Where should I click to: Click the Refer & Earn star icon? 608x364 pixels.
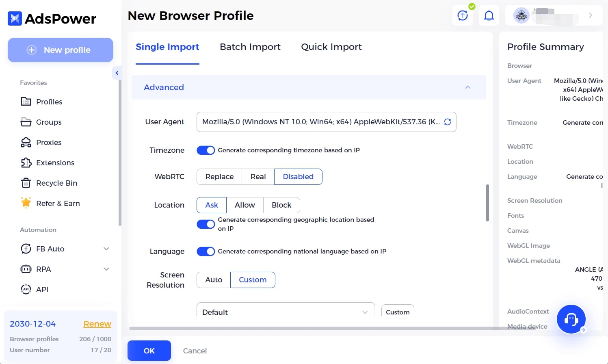(x=26, y=203)
